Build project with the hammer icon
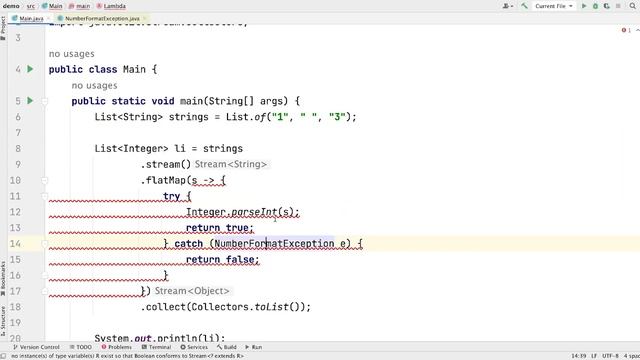The image size is (640, 360). 524,6
